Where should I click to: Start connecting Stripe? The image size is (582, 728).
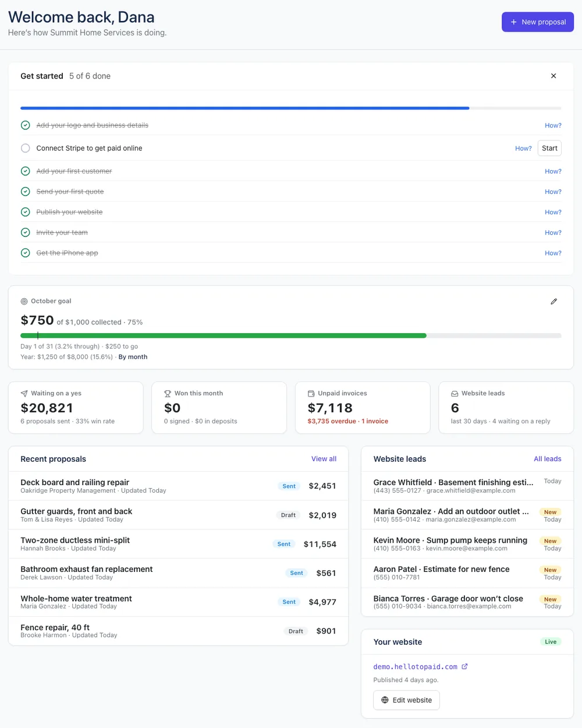[549, 149]
